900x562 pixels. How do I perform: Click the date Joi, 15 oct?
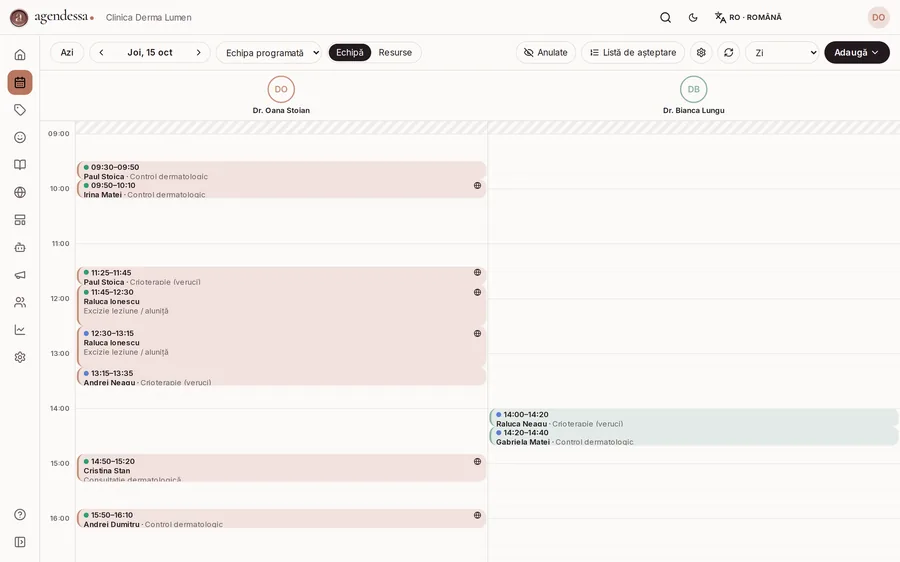pyautogui.click(x=150, y=52)
